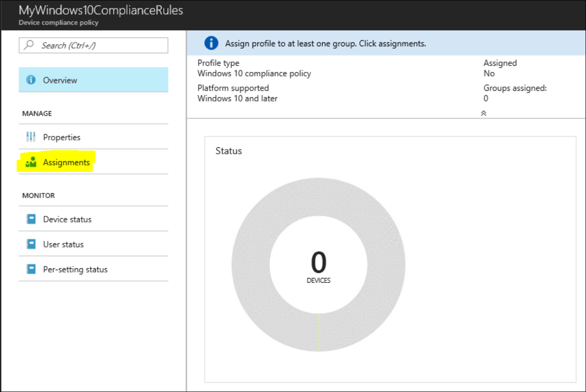Open the Overview menu item
Viewport: 586px width, 392px height.
point(93,80)
